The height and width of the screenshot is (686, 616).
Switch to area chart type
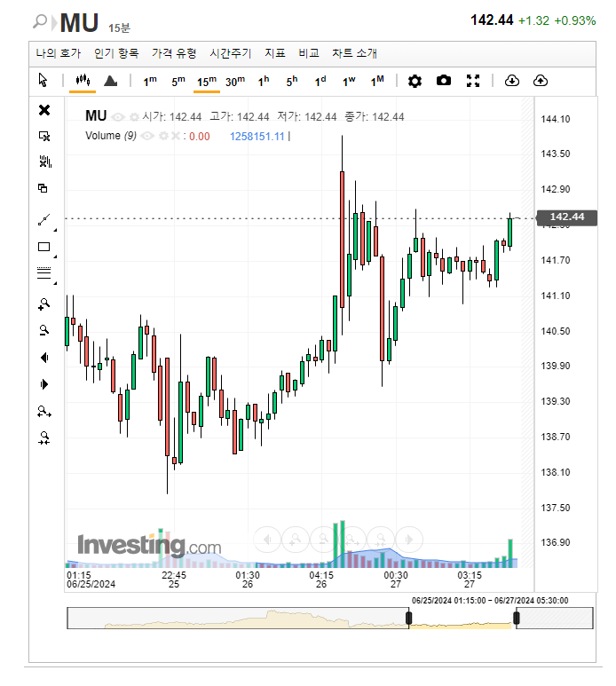pos(110,81)
